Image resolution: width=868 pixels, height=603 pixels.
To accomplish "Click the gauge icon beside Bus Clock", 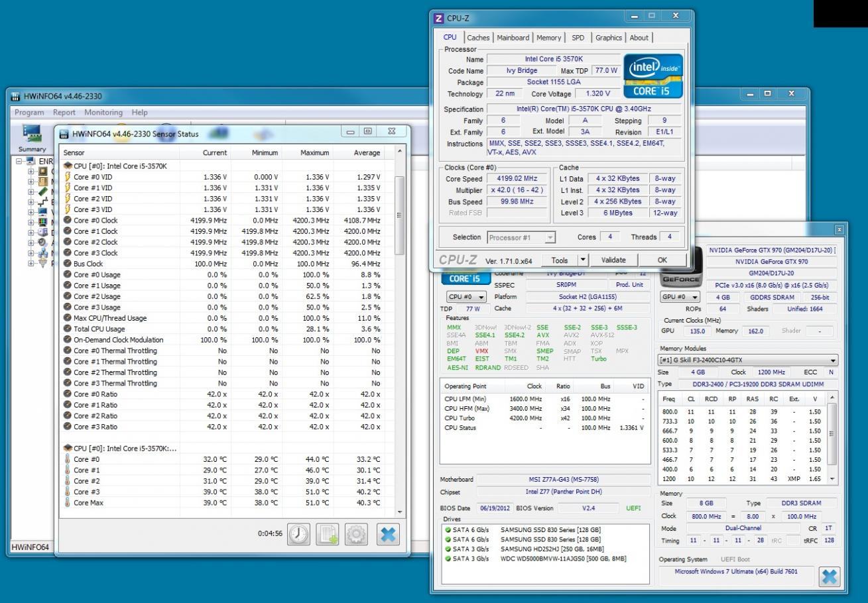I will [66, 264].
